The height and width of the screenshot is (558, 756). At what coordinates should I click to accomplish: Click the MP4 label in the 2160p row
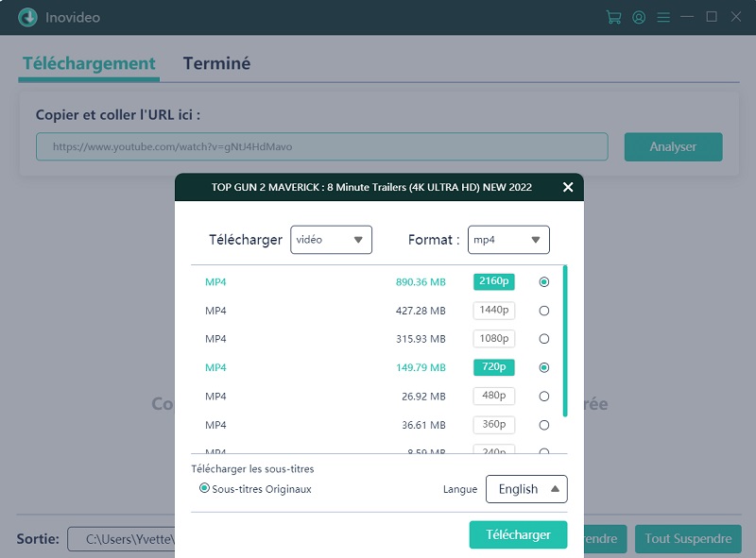215,282
